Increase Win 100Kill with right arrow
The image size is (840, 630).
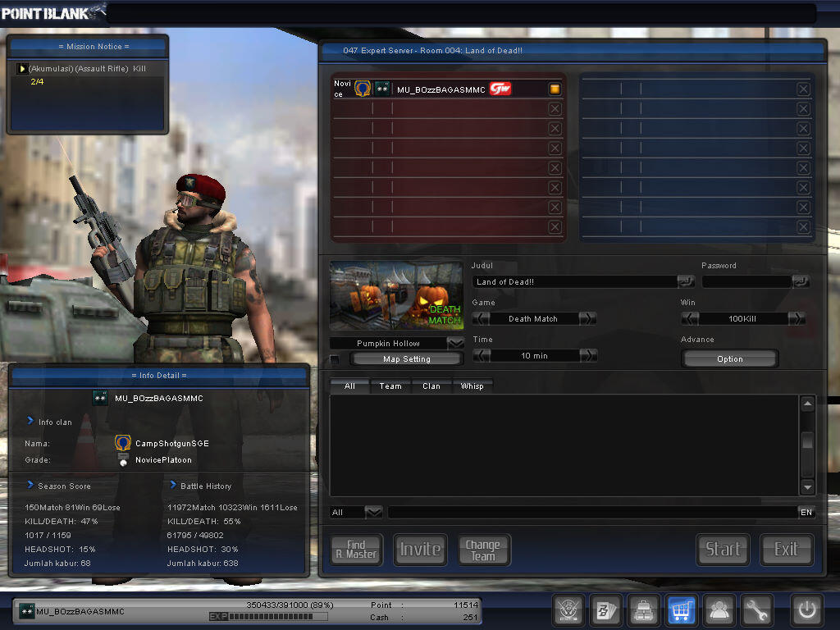pos(797,319)
